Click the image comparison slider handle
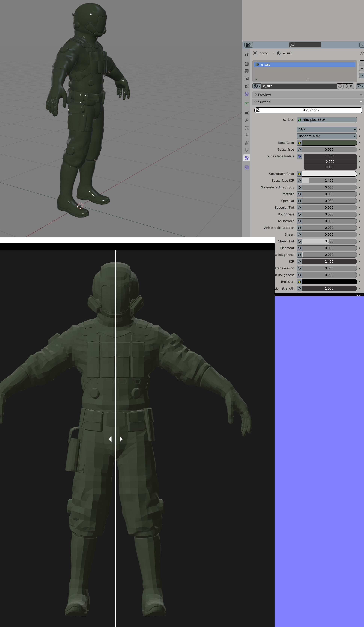 click(x=116, y=439)
